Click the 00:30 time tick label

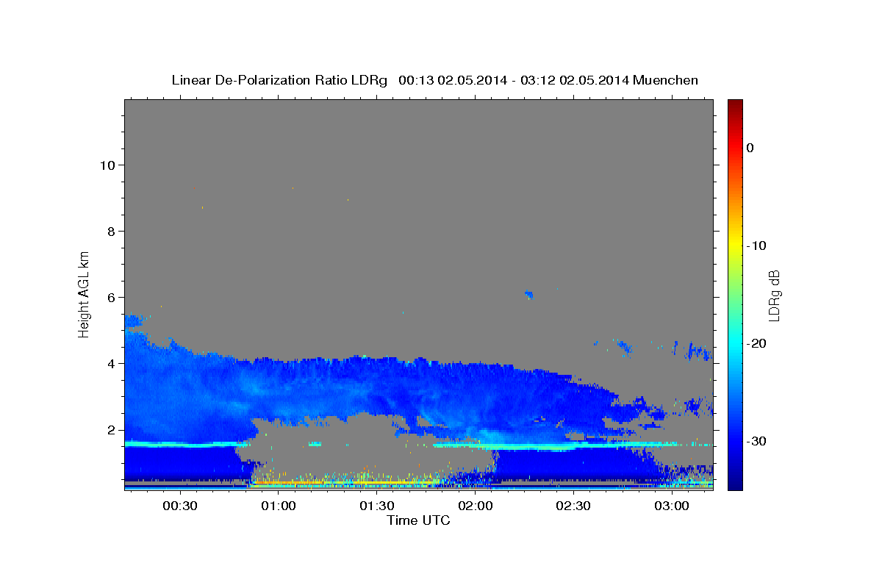tap(179, 506)
